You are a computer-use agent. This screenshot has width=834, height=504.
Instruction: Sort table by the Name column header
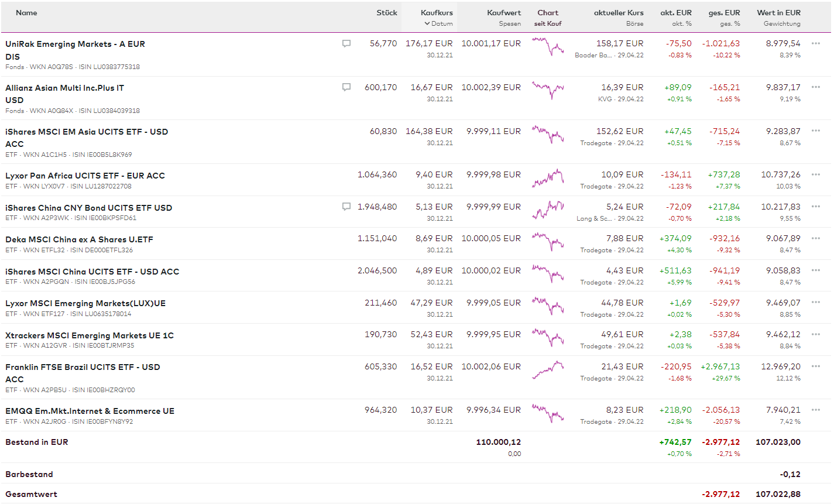click(x=26, y=12)
